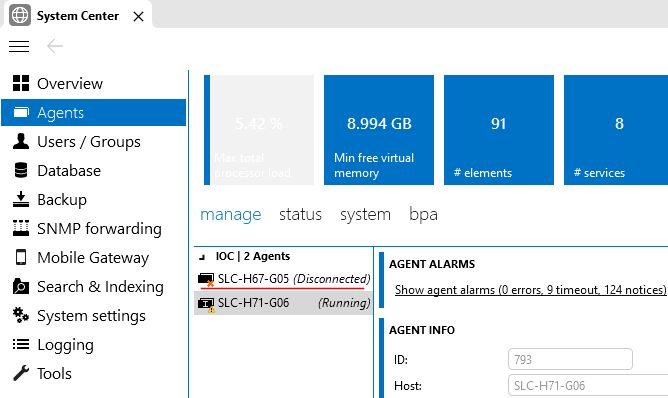Click the Agents sidebar icon

click(x=21, y=112)
